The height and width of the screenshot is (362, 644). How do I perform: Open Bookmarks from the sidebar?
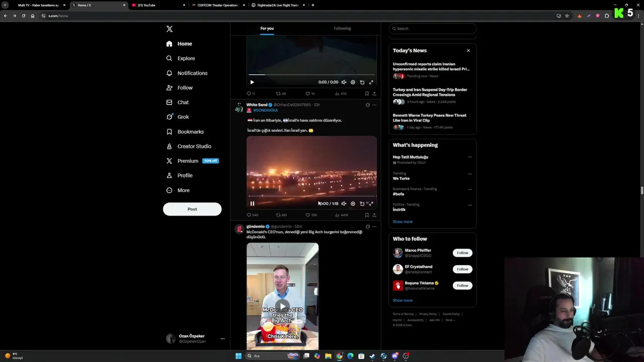coord(185,132)
